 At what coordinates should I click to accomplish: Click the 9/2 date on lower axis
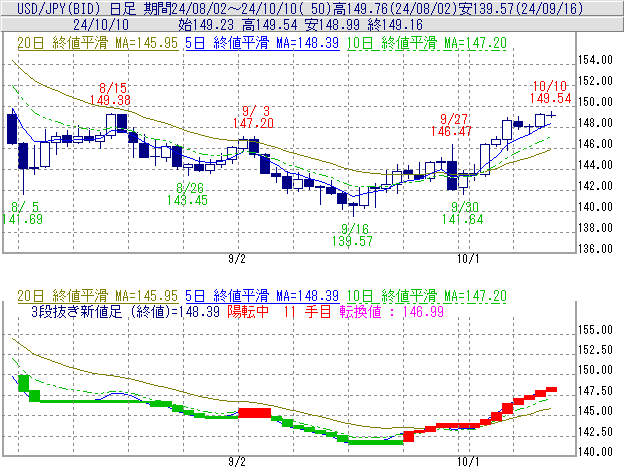click(237, 462)
